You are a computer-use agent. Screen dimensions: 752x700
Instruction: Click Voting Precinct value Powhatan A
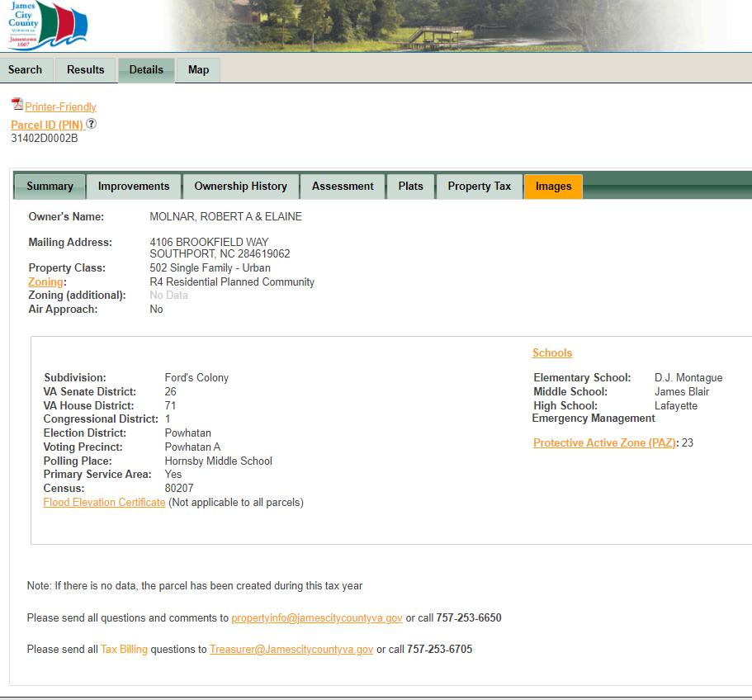193,447
